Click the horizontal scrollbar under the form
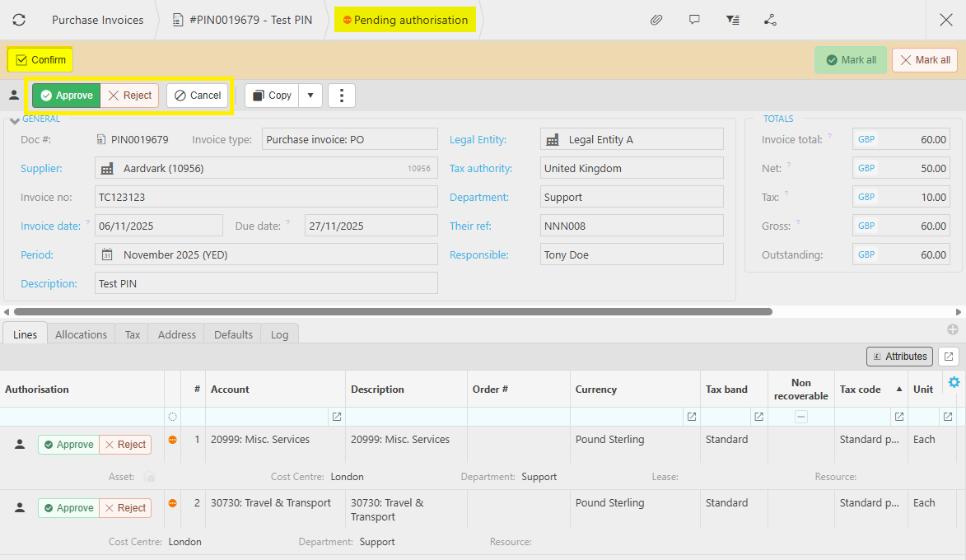The height and width of the screenshot is (560, 966). (x=393, y=312)
